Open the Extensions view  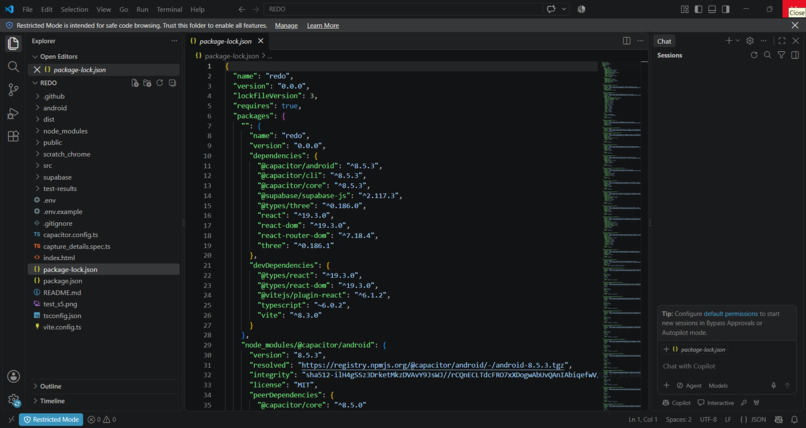13,136
